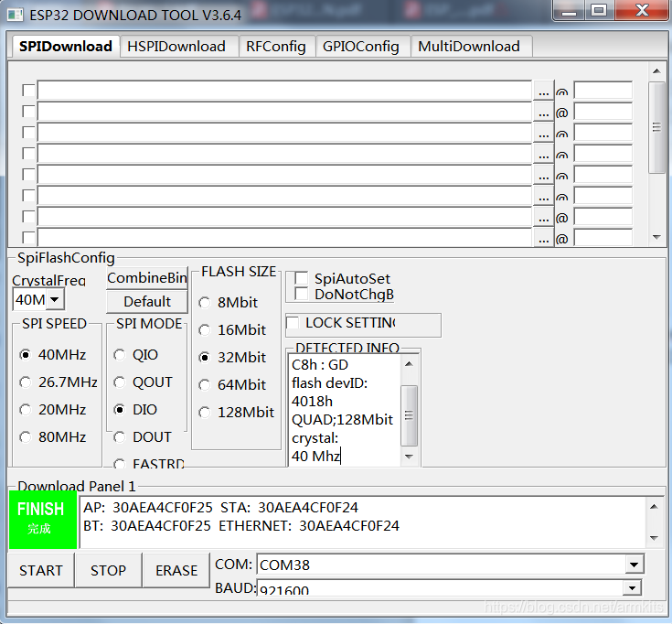Viewport: 672px width, 624px height.
Task: Click the second row address field
Action: click(x=603, y=112)
